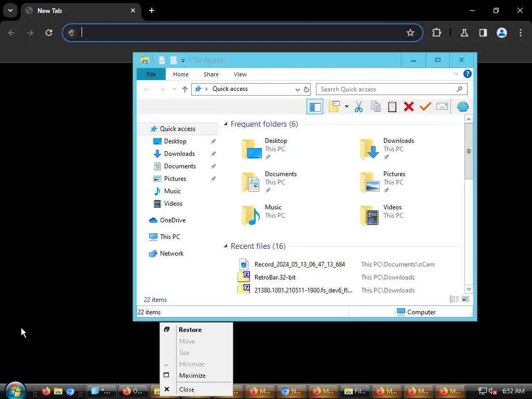Open the Share ribbon tab
Image resolution: width=532 pixels, height=399 pixels.
pyautogui.click(x=211, y=74)
